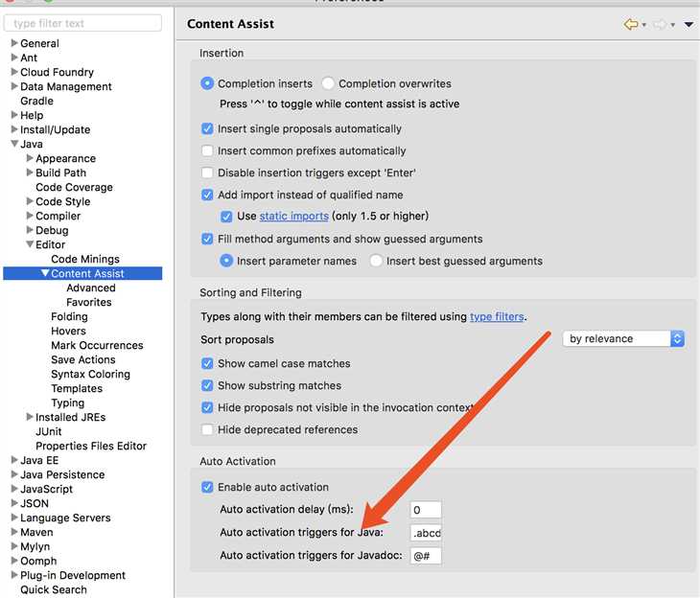Select Gradle in preferences tree
The image size is (700, 598).
[36, 101]
